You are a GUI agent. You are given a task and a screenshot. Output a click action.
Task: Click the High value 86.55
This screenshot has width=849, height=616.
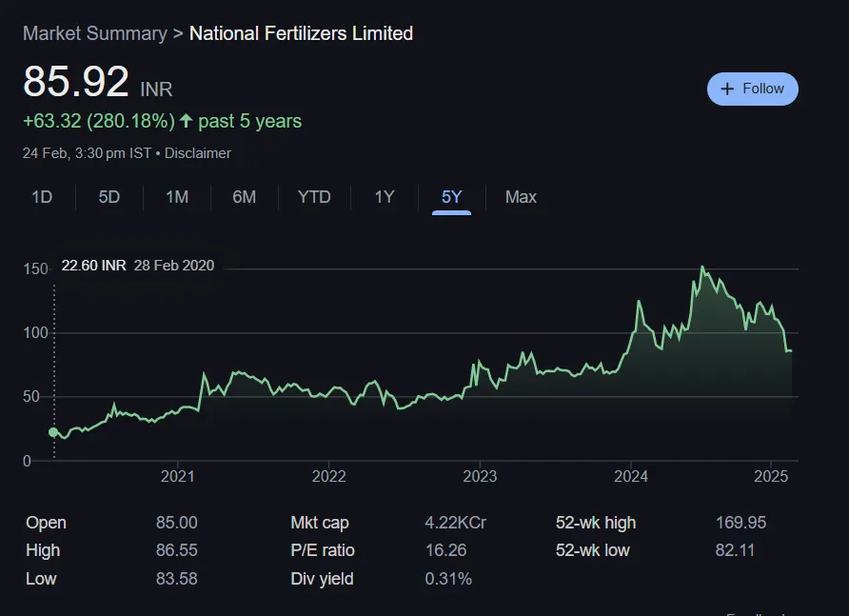point(176,550)
